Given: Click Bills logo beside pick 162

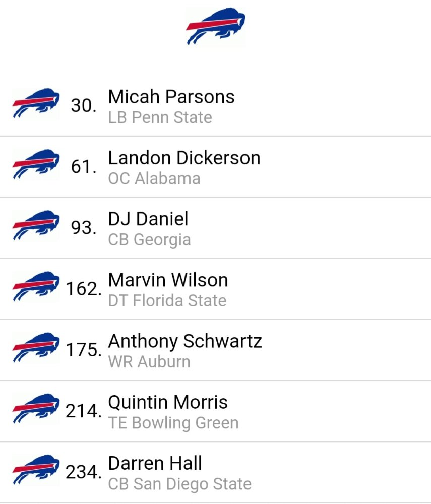Looking at the screenshot, I should click(x=36, y=286).
